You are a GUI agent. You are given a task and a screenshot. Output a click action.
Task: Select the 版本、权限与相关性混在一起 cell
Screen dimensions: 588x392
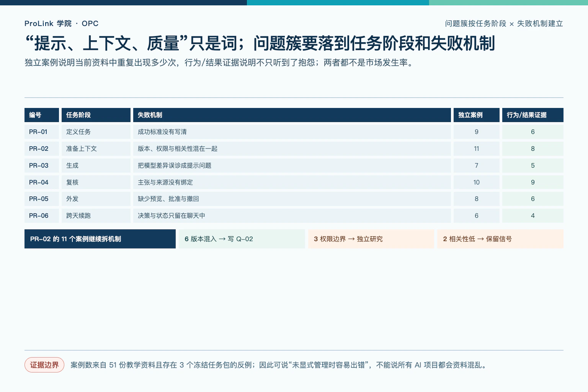point(292,149)
